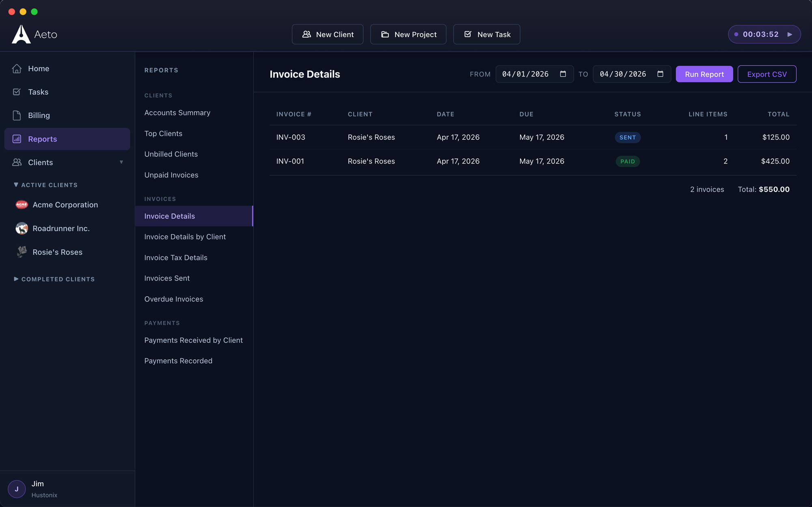Open Billing in the sidebar
The width and height of the screenshot is (812, 507).
tap(67, 115)
